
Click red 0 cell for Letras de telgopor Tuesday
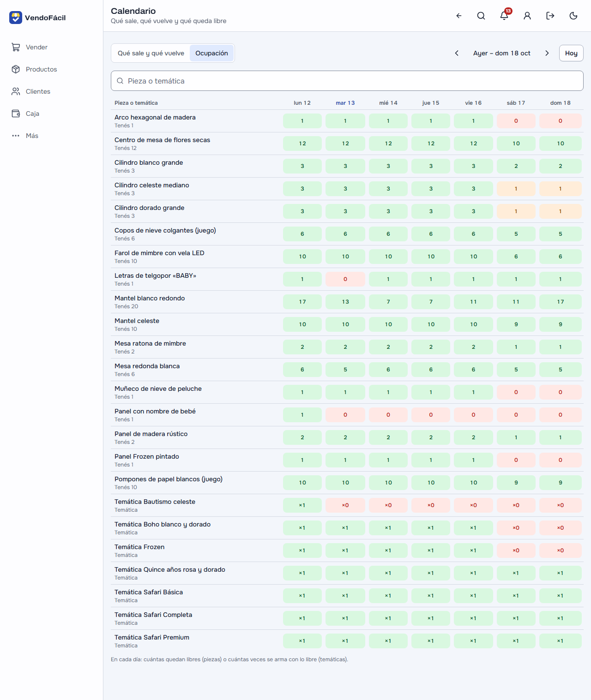345,279
